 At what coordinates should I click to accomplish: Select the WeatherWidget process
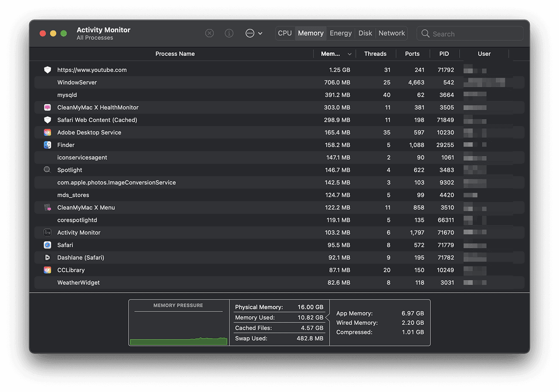pos(279,283)
